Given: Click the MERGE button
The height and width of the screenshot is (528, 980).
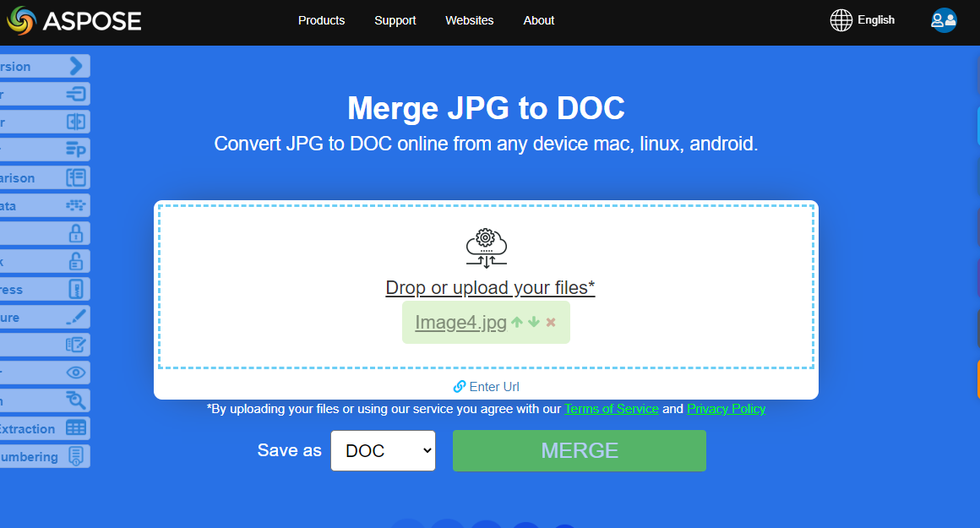Looking at the screenshot, I should coord(579,450).
